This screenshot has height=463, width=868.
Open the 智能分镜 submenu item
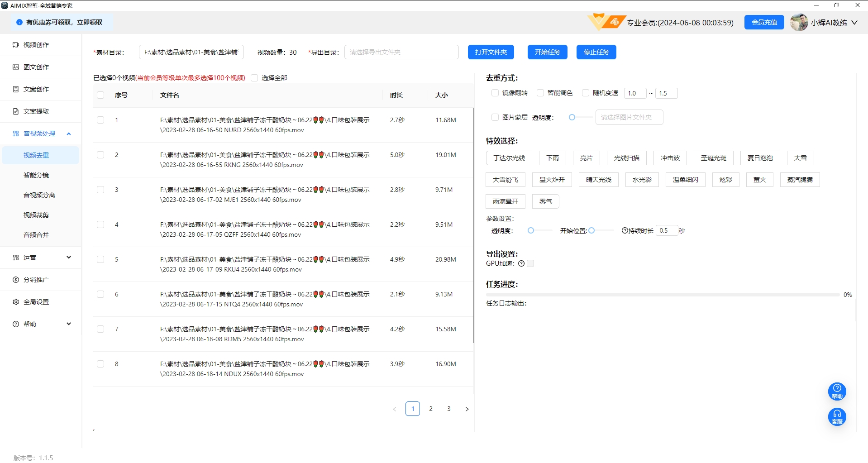tap(36, 175)
